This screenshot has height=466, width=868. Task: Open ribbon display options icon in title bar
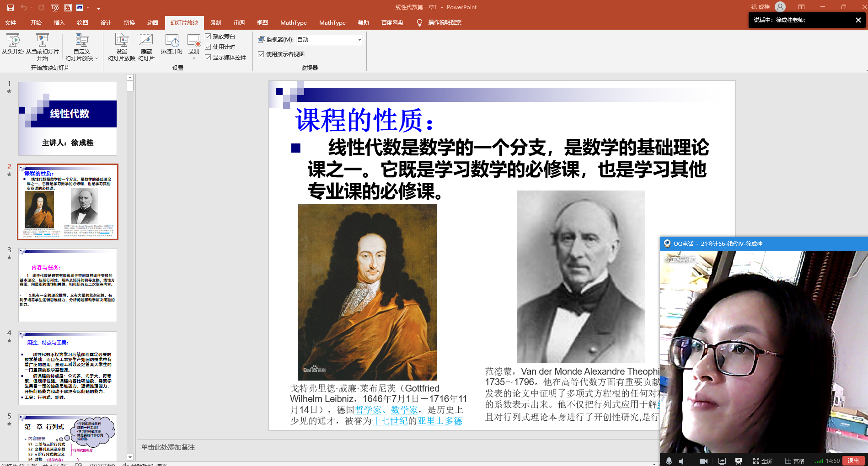(x=801, y=7)
